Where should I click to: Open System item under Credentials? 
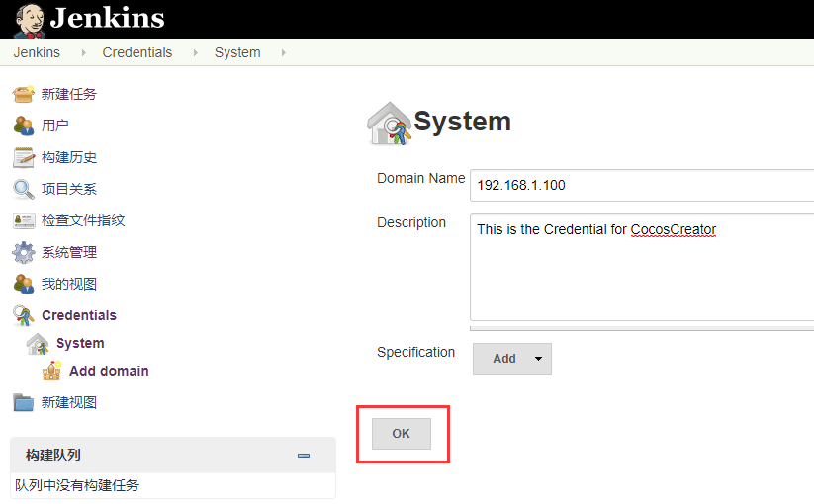pyautogui.click(x=80, y=343)
